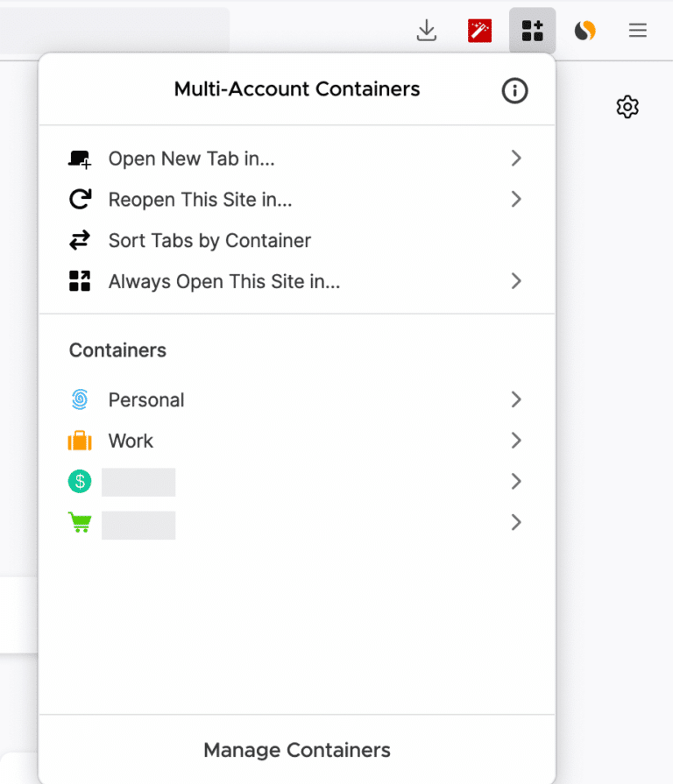The width and height of the screenshot is (673, 784).
Task: Expand the Work container chevron
Action: (516, 441)
